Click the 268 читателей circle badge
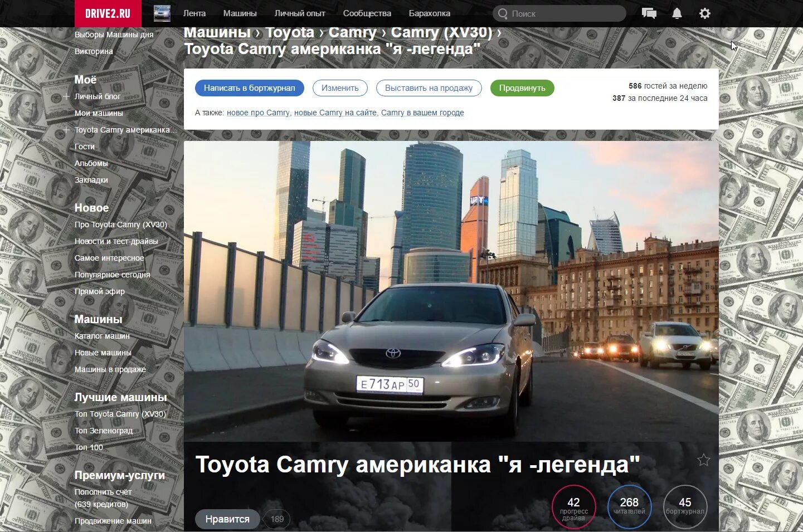This screenshot has height=532, width=803. coord(629,506)
